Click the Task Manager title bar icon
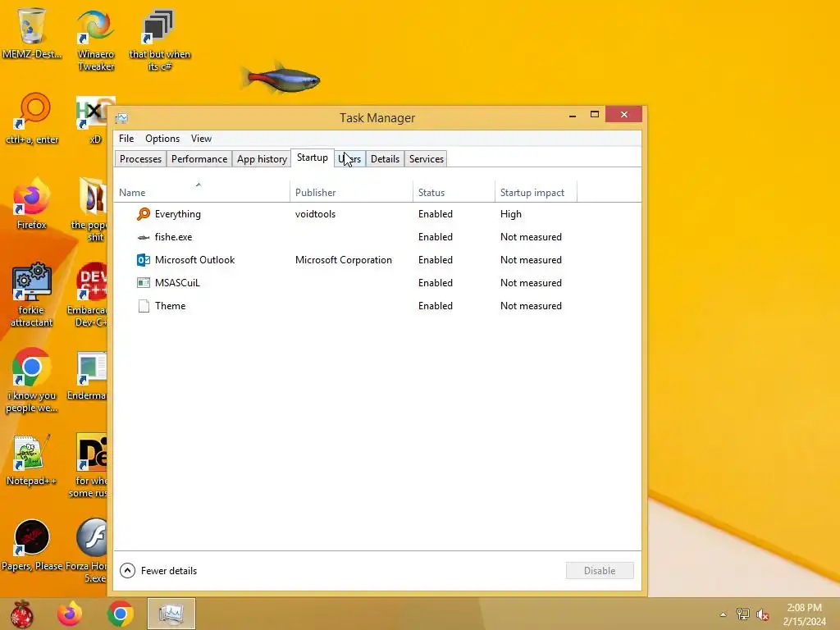Screen dimensions: 840x630 tap(121, 118)
